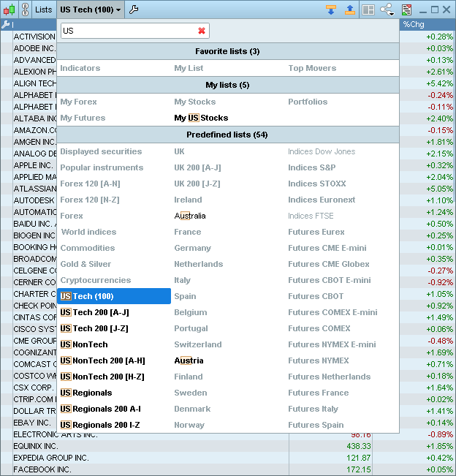
Task: Click the orange up arrow export icon
Action: pyautogui.click(x=349, y=10)
